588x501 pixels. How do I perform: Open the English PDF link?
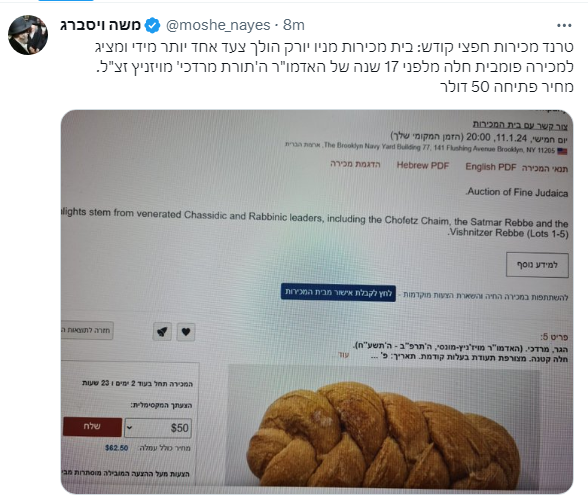[490, 166]
